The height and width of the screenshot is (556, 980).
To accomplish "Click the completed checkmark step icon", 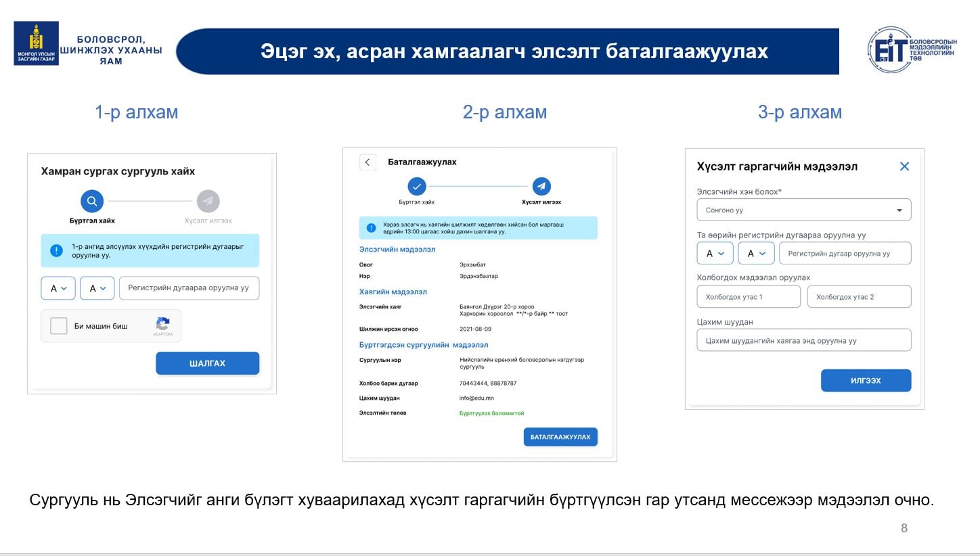I will point(417,186).
